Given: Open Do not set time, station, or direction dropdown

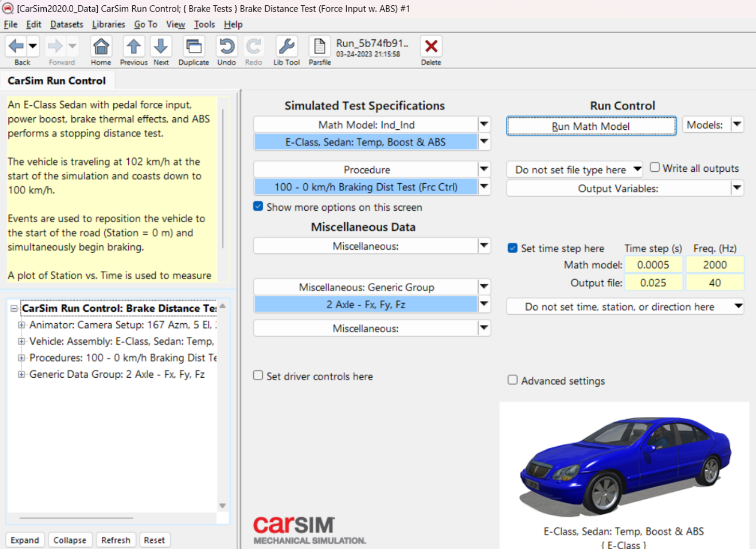Looking at the screenshot, I should (x=625, y=307).
